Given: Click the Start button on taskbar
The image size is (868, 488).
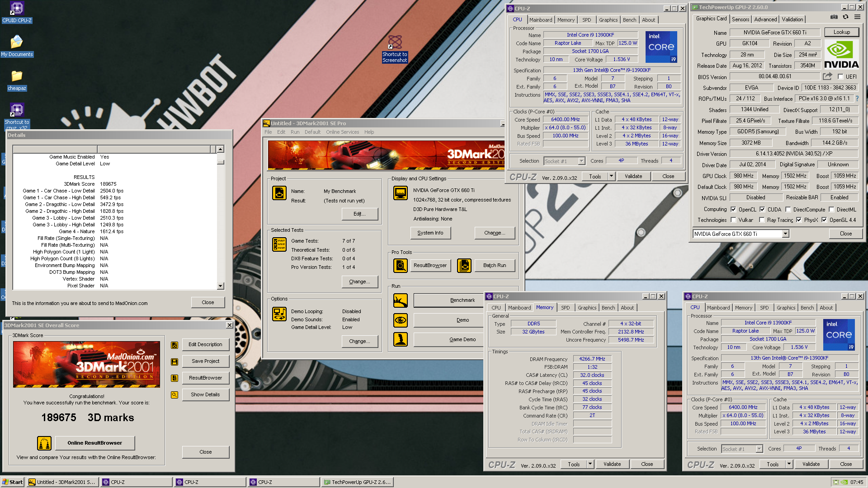Looking at the screenshot, I should tap(13, 482).
